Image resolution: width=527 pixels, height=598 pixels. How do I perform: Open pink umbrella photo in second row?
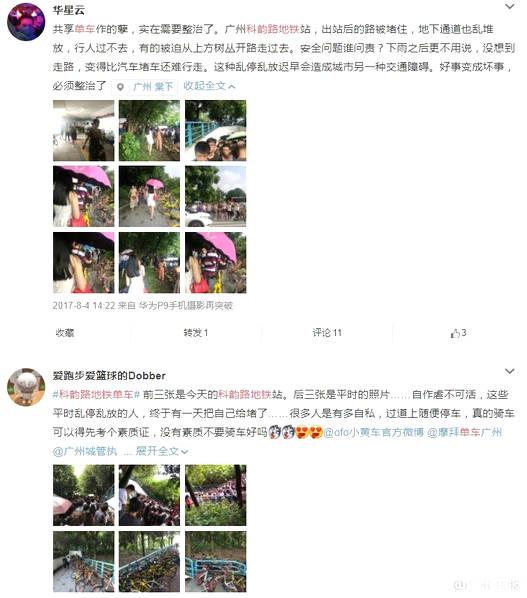84,196
